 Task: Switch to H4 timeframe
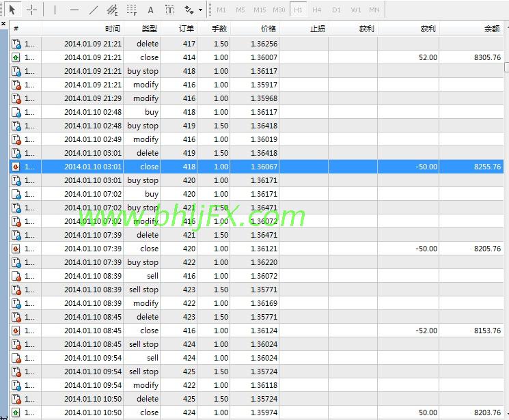317,10
